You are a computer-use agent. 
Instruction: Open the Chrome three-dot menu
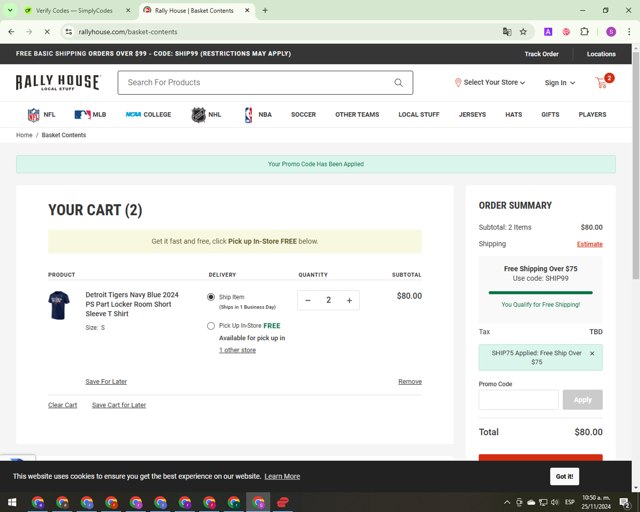[x=629, y=31]
